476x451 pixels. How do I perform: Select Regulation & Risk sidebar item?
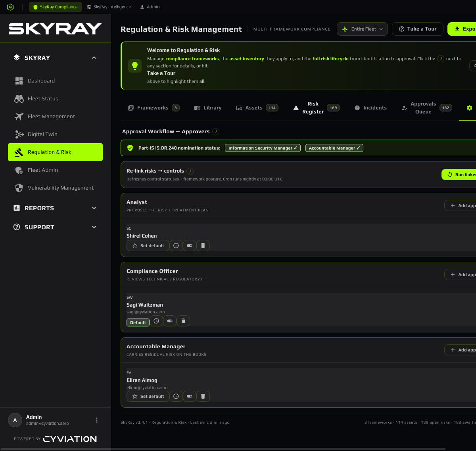(x=55, y=152)
